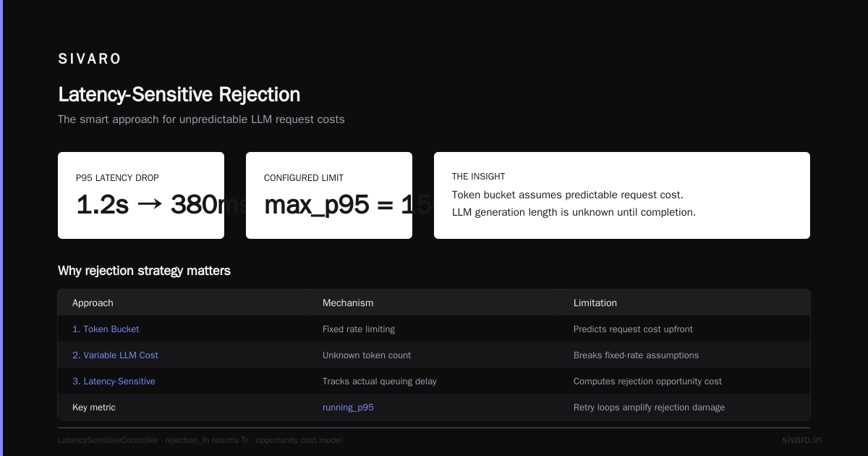
Task: Click the Fixed rate limiting cell
Action: (359, 329)
